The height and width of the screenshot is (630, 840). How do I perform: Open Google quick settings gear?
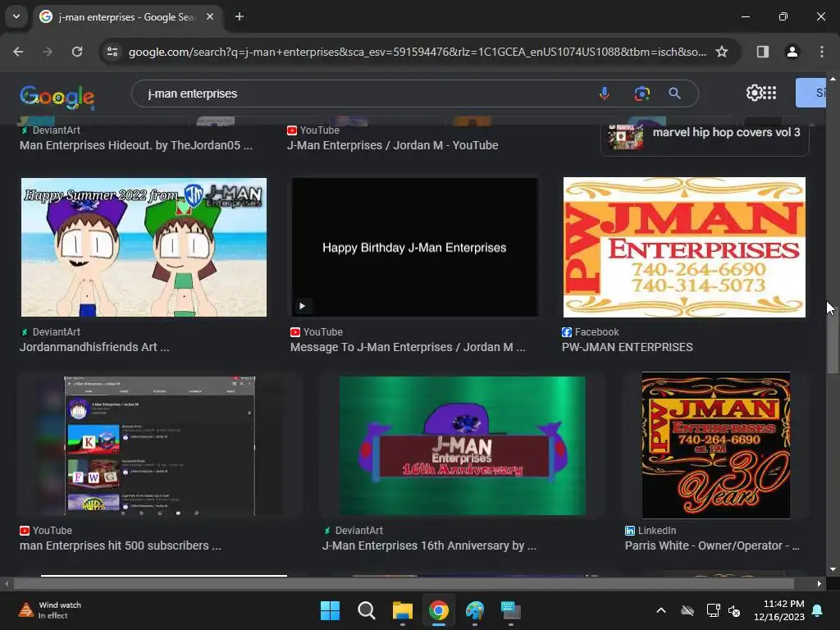pyautogui.click(x=754, y=94)
